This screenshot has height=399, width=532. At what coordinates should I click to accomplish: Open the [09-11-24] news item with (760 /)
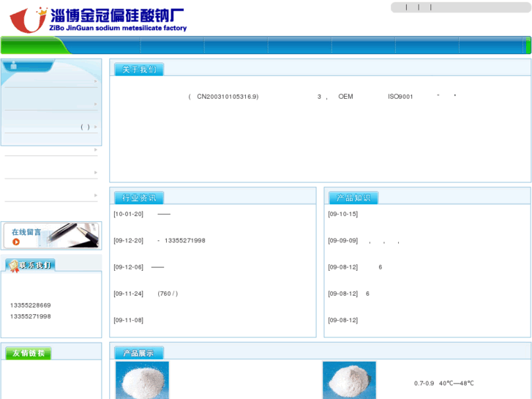point(146,294)
